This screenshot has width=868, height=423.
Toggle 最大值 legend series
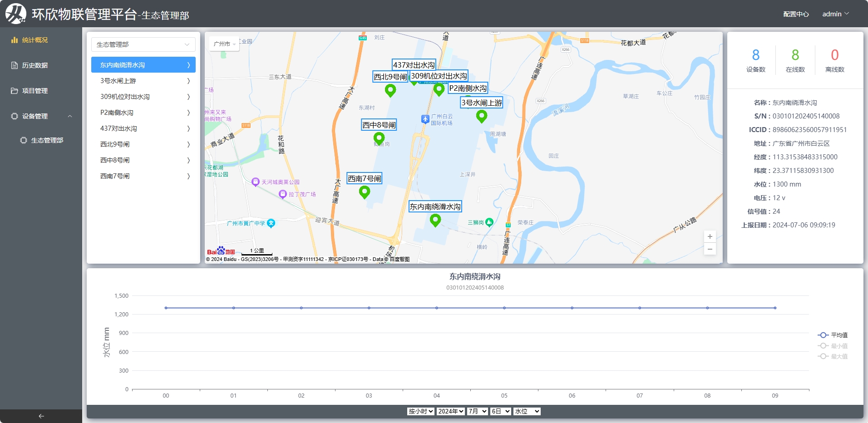point(833,356)
